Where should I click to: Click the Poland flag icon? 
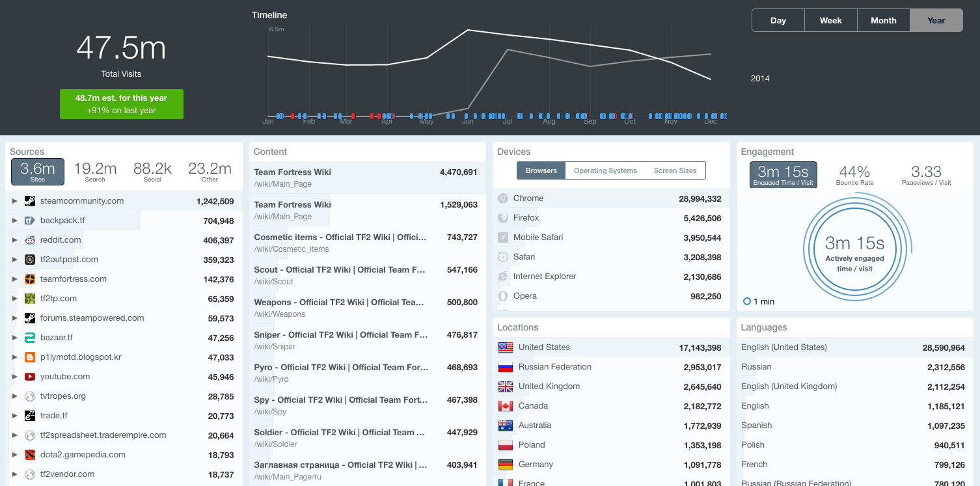(x=506, y=445)
